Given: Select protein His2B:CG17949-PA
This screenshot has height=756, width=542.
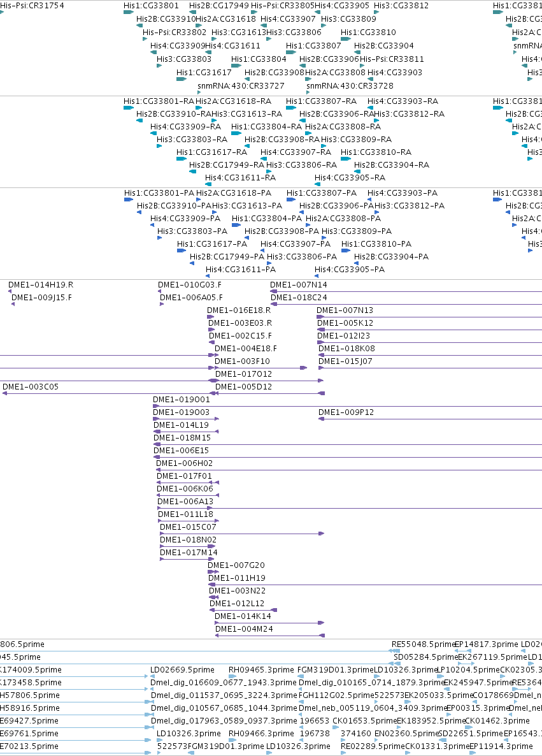Looking at the screenshot, I should (227, 257).
